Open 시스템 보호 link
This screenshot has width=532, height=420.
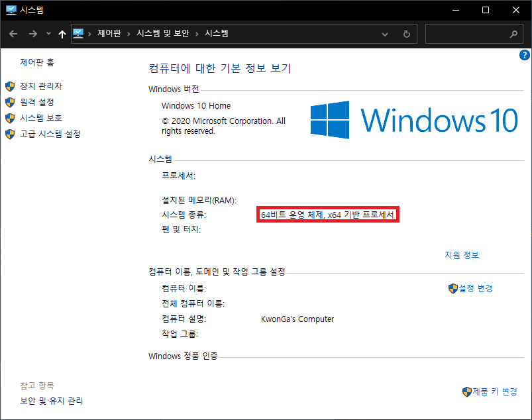(x=41, y=118)
